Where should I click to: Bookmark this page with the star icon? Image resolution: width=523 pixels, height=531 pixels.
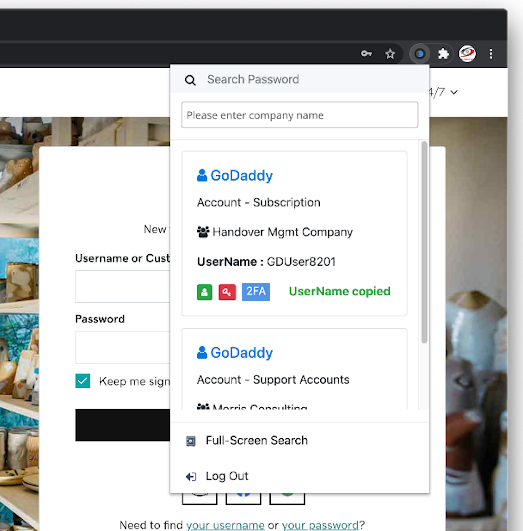pyautogui.click(x=390, y=54)
